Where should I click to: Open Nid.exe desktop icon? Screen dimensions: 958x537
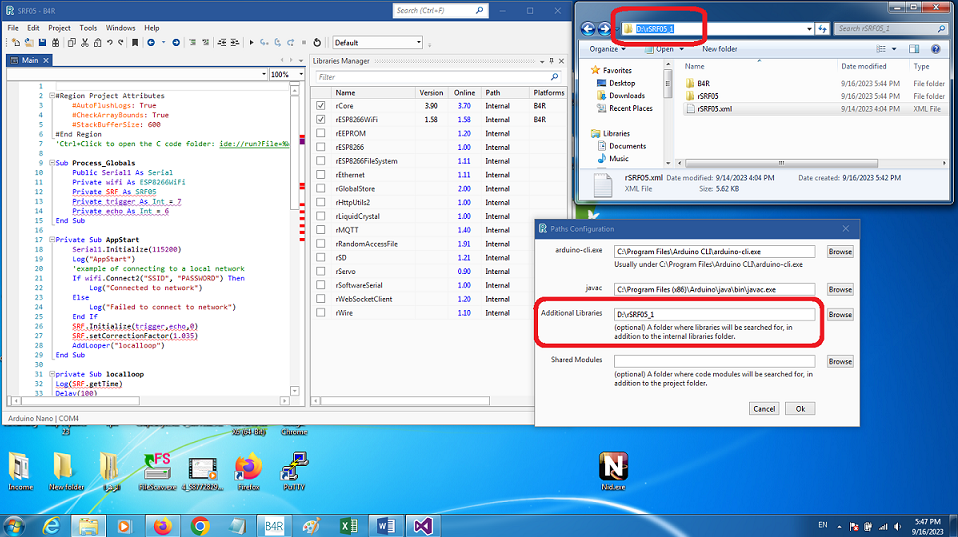pyautogui.click(x=613, y=471)
